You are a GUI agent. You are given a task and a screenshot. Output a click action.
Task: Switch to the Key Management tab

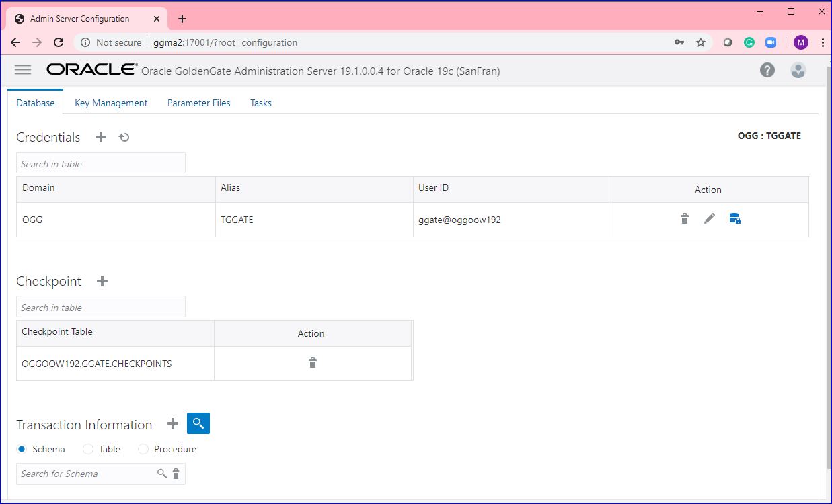[111, 103]
